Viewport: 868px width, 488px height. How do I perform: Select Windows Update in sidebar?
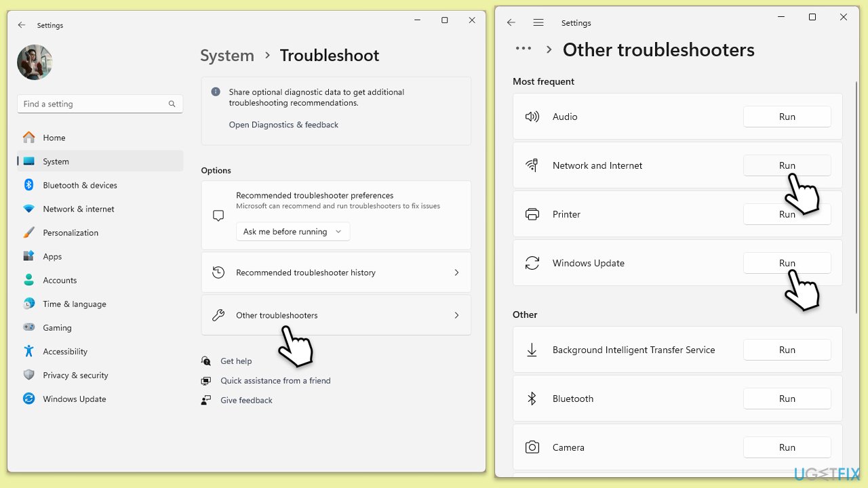pyautogui.click(x=74, y=399)
